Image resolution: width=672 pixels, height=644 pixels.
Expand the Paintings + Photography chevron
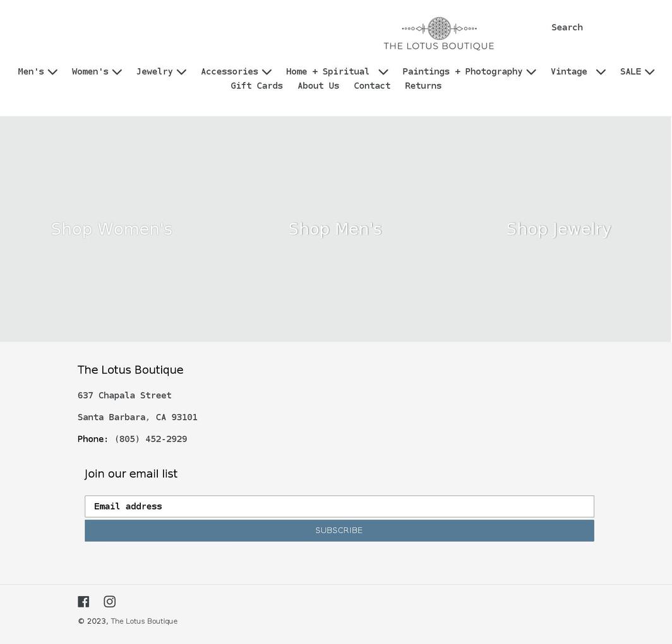point(531,72)
